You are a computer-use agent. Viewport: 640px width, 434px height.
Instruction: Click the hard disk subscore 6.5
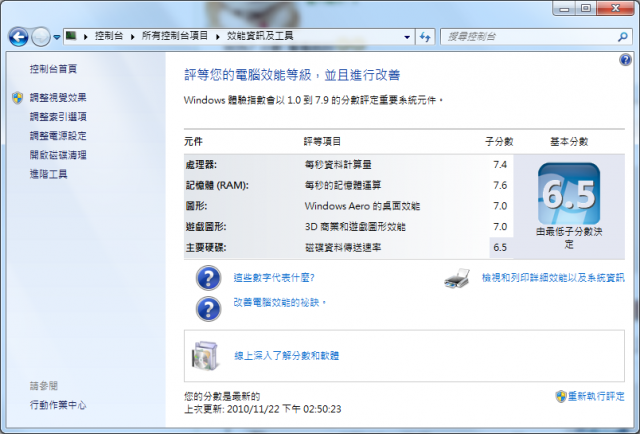[x=500, y=247]
